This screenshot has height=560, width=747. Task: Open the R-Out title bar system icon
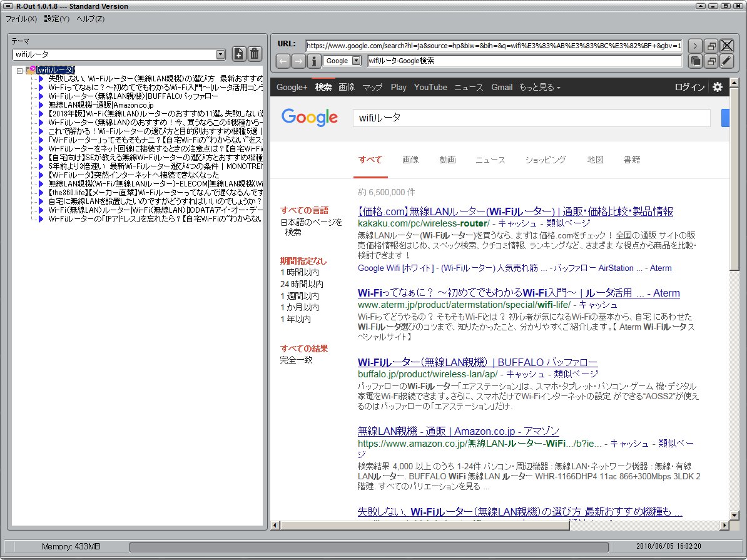point(9,6)
